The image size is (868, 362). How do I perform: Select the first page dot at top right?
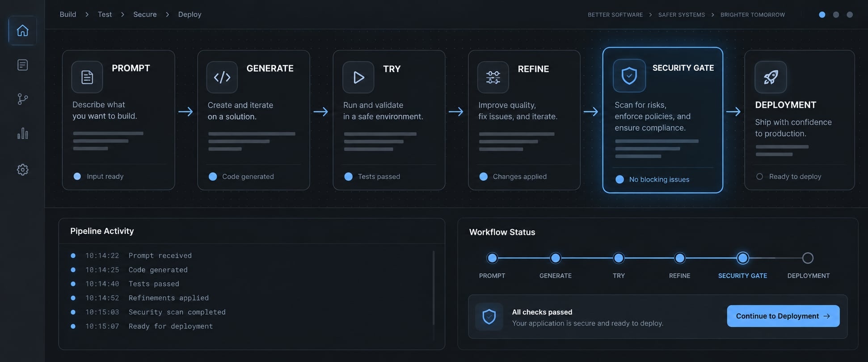(x=822, y=15)
